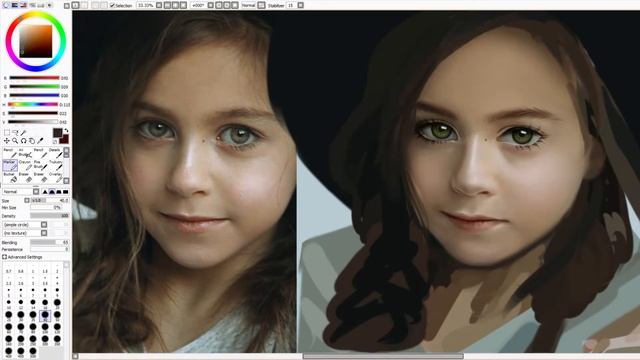Pick the flat rectangular brush edge shape

click(x=66, y=191)
